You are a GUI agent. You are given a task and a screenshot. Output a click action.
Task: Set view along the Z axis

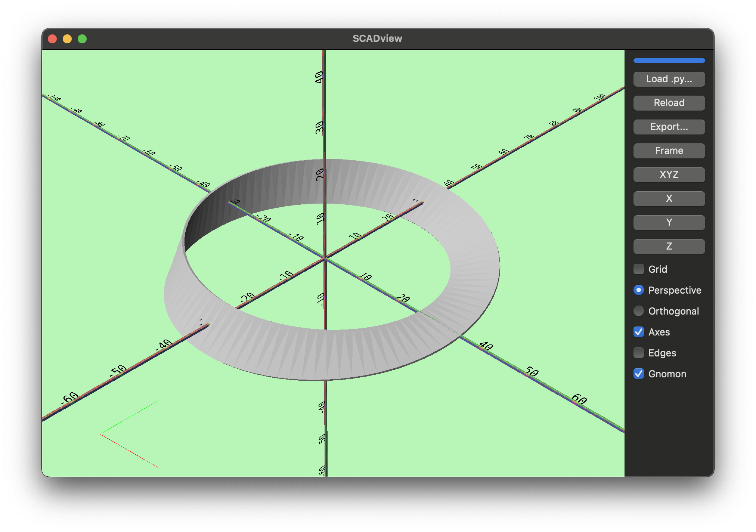669,247
